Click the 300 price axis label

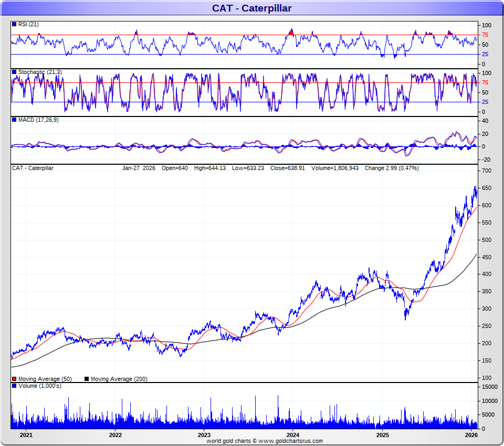[487, 309]
